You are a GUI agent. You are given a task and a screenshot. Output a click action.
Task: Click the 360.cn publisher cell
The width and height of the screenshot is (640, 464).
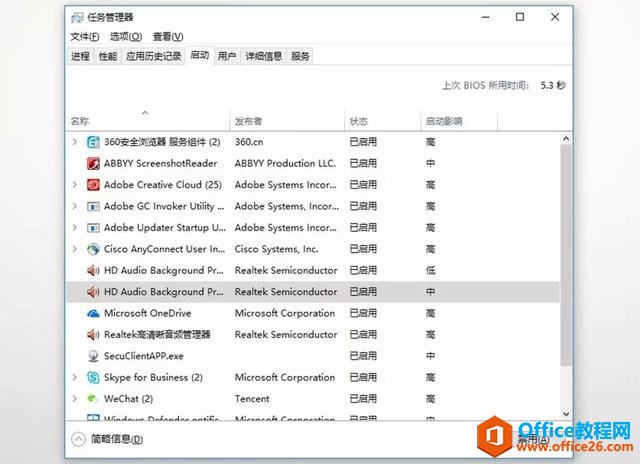coord(249,142)
